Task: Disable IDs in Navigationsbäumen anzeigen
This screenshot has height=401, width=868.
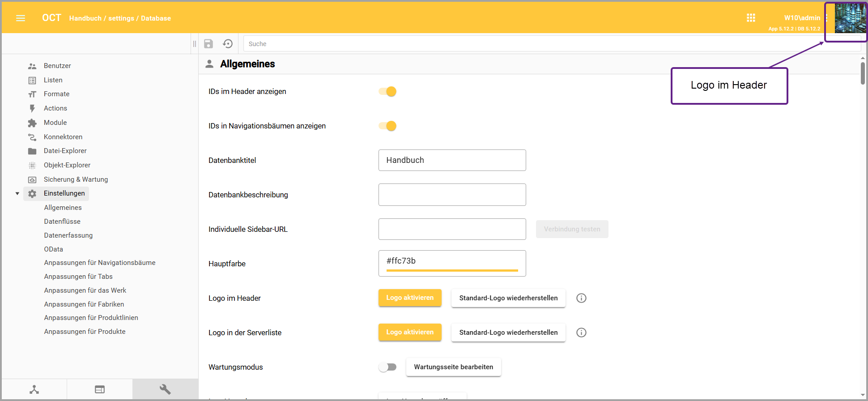Action: pos(387,126)
